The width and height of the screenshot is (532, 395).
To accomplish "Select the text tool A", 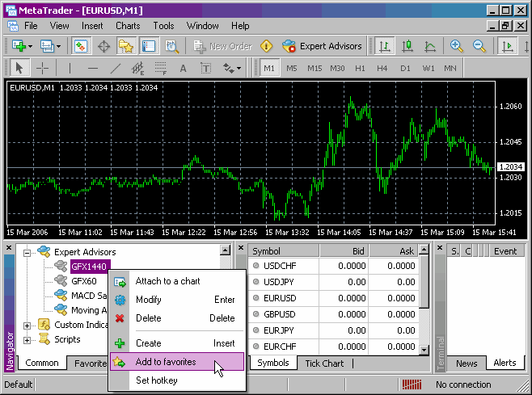I will pyautogui.click(x=183, y=69).
